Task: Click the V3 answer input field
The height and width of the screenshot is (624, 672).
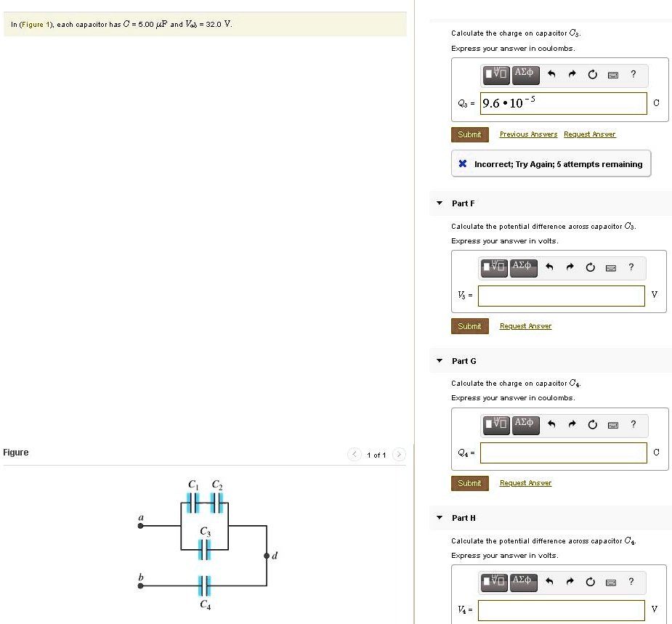Action: 561,295
